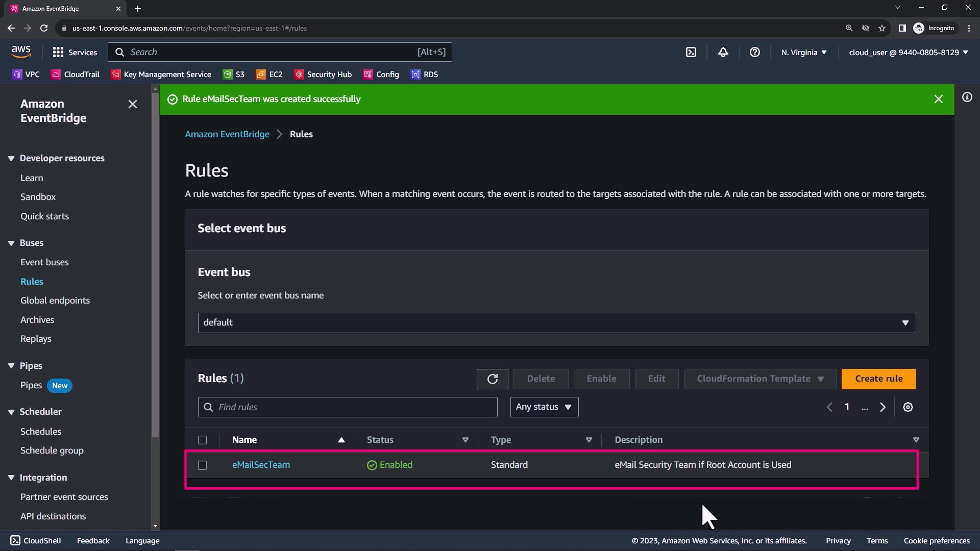Open the Services grid menu
Image resolution: width=980 pixels, height=551 pixels.
coord(75,52)
